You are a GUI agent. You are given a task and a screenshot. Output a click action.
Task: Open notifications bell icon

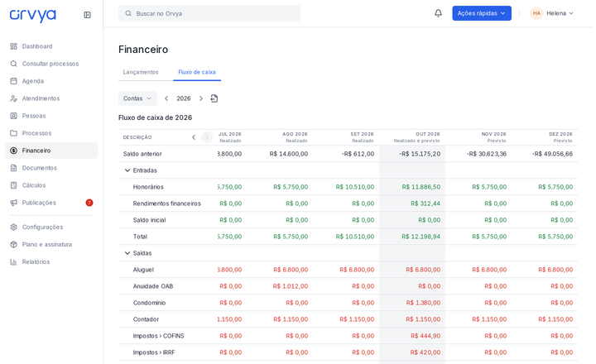[x=438, y=13]
